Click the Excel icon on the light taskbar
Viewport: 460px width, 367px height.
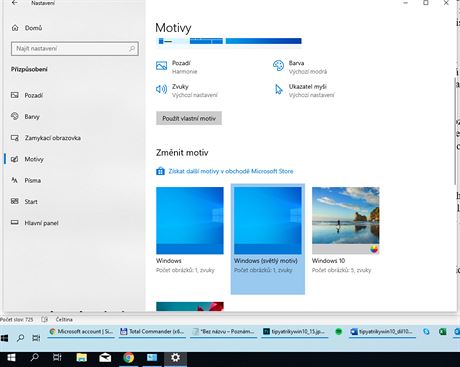(442, 331)
